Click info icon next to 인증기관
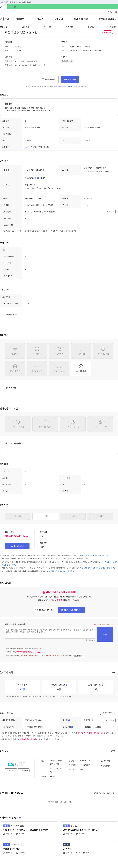This screenshot has width=118, height=868. pyautogui.click(x=69, y=720)
